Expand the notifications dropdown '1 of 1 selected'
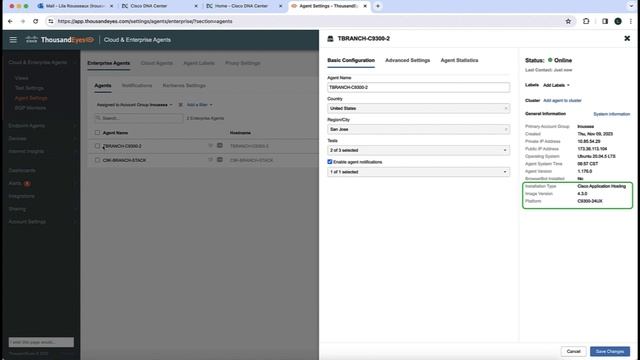This screenshot has width=640, height=360. tap(418, 172)
